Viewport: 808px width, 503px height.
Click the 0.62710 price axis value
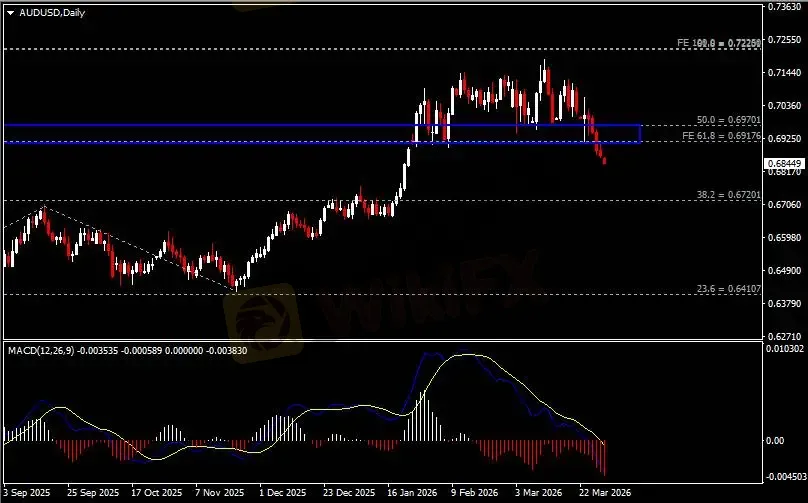pos(782,337)
